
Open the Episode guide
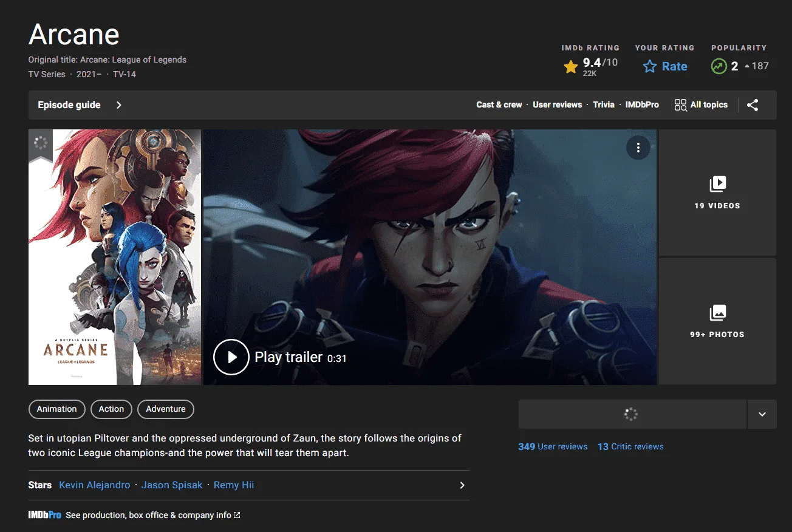(x=69, y=105)
